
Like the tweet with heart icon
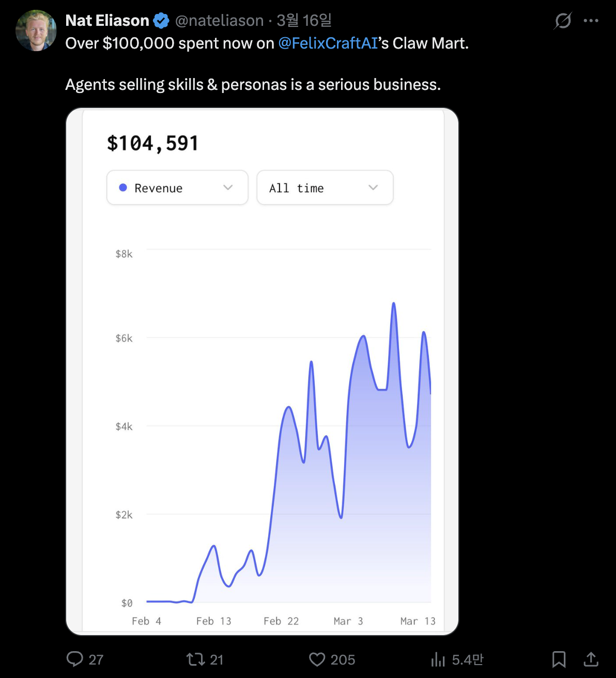317,659
